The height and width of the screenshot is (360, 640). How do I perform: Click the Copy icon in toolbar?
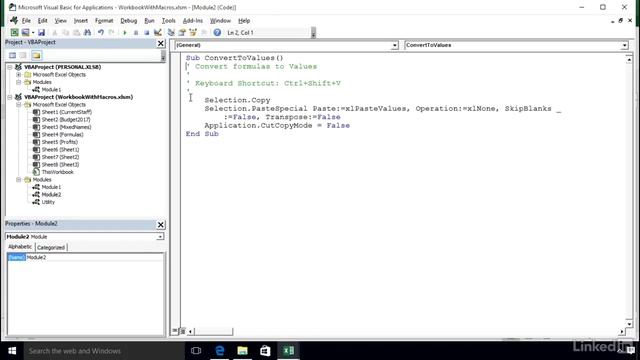tap(65, 32)
